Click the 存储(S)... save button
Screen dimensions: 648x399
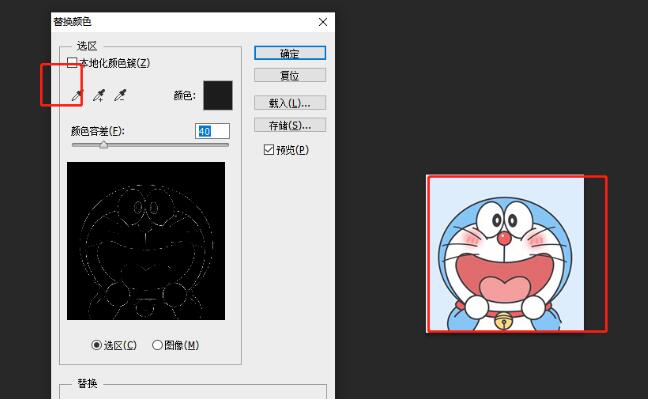[x=290, y=125]
